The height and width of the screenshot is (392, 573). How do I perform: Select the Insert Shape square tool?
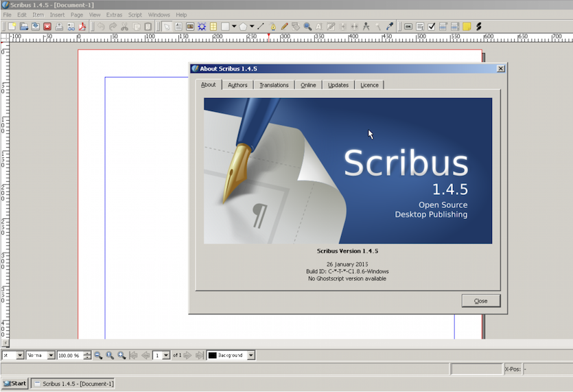pyautogui.click(x=225, y=26)
